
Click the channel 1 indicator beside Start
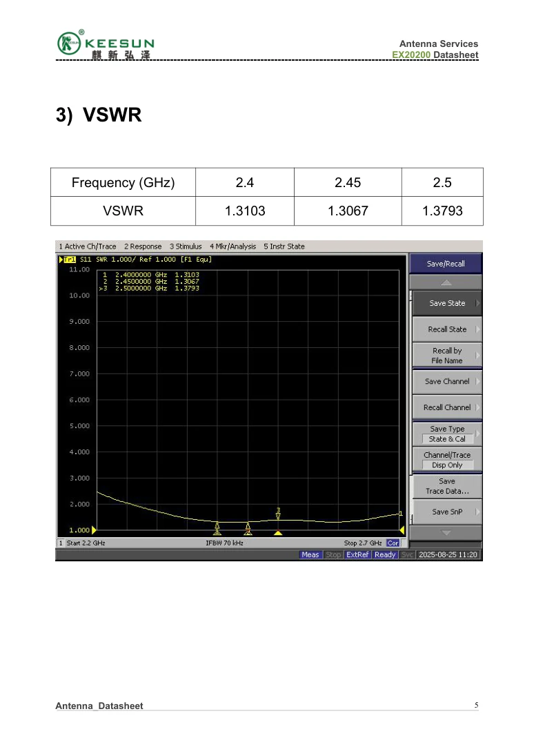(x=61, y=543)
